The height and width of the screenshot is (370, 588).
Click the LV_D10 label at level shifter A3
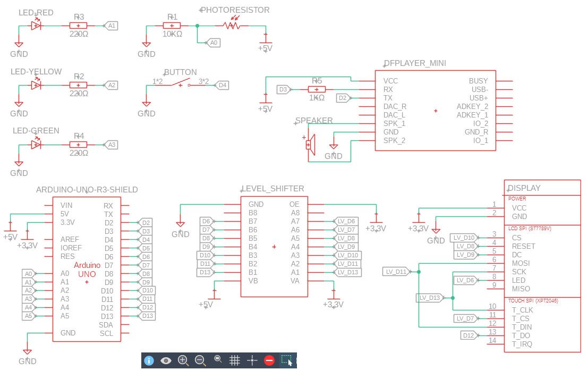[x=347, y=255]
